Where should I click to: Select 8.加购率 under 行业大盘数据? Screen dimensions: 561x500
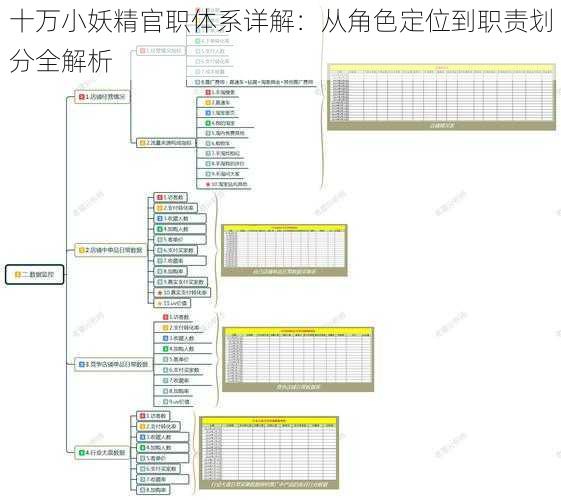(153, 490)
